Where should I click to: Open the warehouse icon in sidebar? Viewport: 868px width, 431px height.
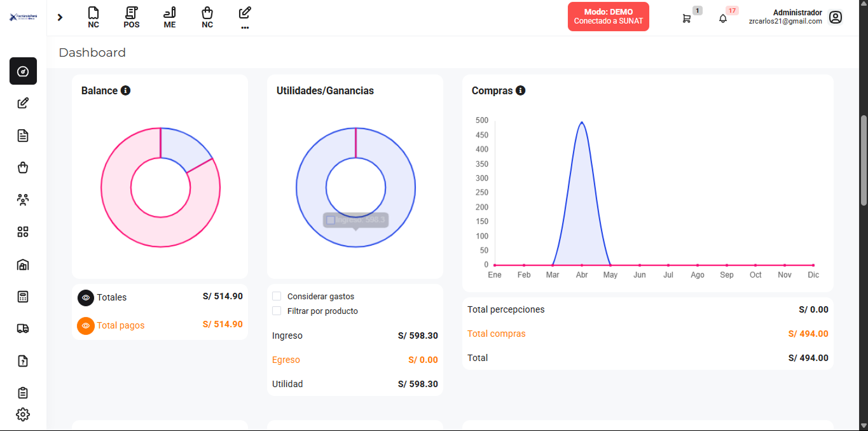click(23, 265)
